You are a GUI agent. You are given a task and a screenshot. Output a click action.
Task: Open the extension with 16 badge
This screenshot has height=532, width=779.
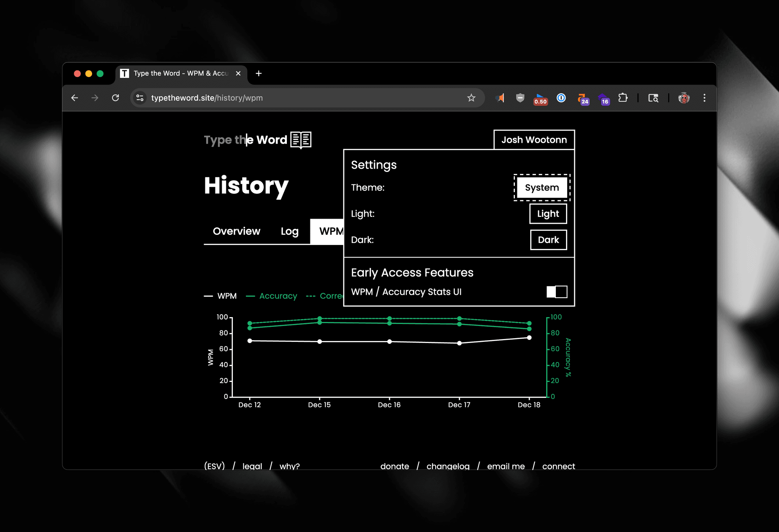[x=604, y=99]
